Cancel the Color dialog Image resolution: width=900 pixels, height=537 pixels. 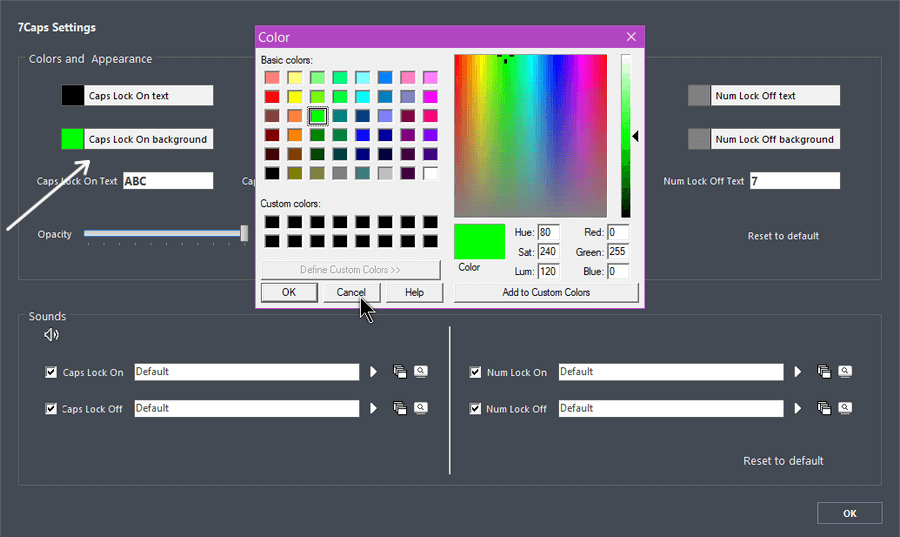(x=351, y=293)
